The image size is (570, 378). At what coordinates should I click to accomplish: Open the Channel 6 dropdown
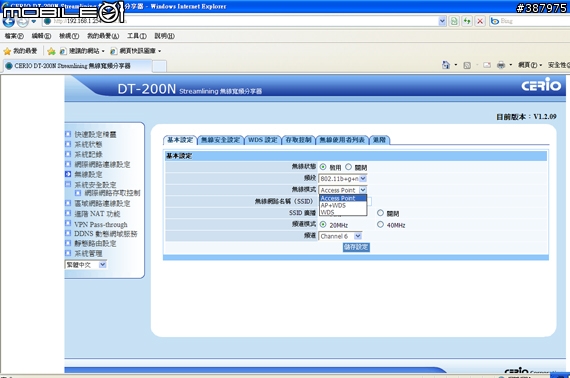(340, 236)
